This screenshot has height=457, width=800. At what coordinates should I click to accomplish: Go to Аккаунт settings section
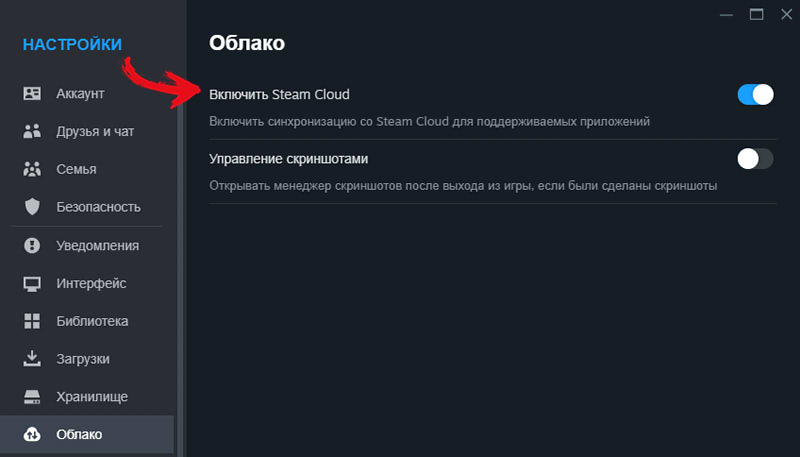click(87, 93)
